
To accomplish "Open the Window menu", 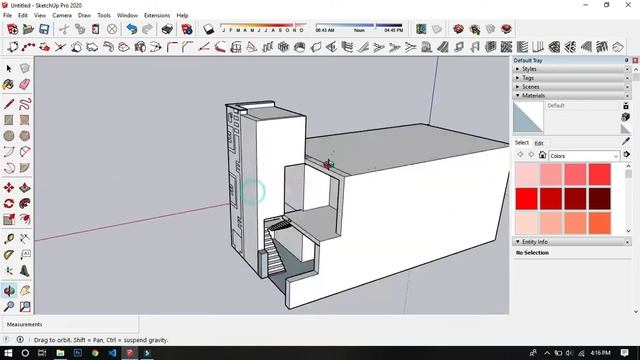I will (x=127, y=15).
